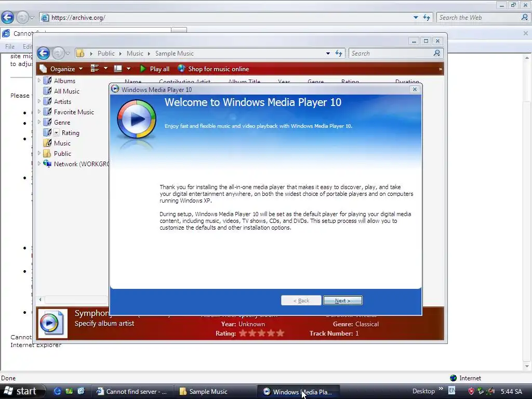532x399 pixels.
Task: Click the explorer Search input field
Action: 391,54
